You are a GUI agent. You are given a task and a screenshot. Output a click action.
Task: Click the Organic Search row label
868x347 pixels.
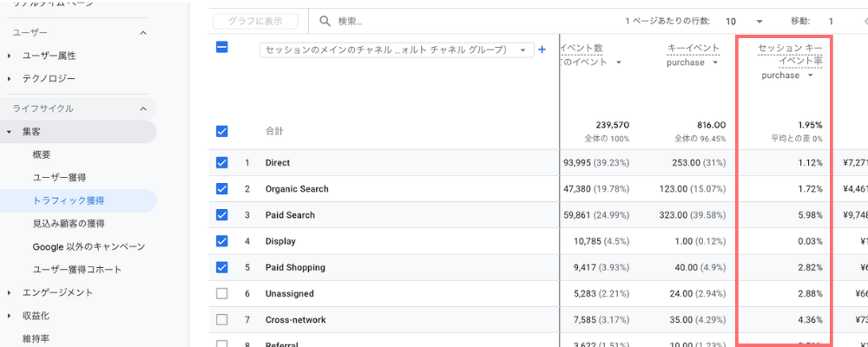coord(297,189)
